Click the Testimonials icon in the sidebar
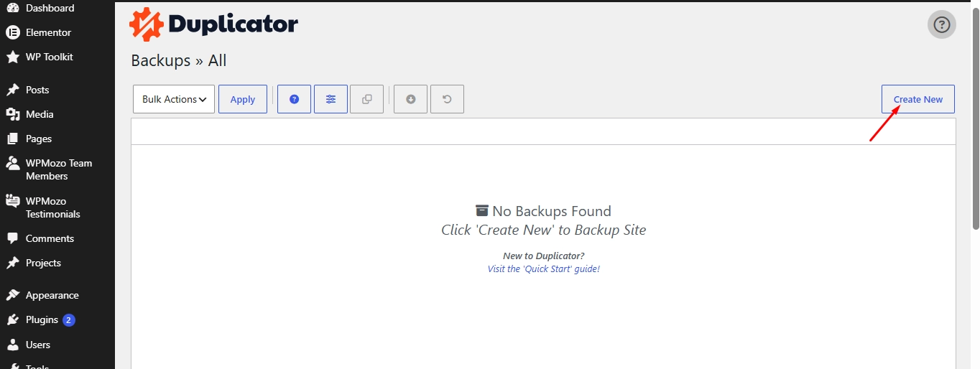Viewport: 980px width, 369px height. (13, 201)
